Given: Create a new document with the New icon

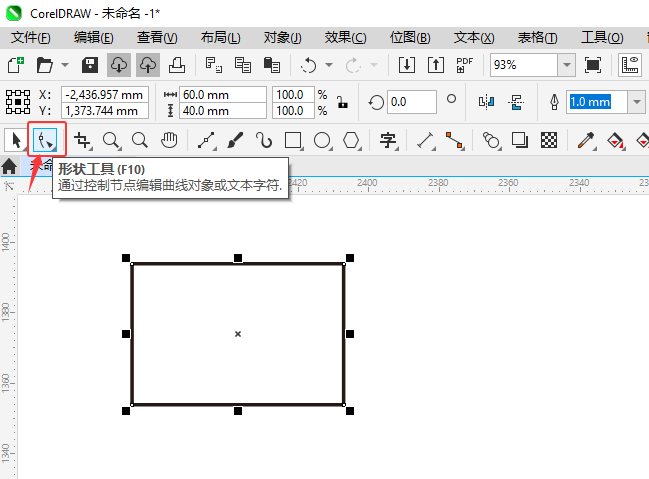Looking at the screenshot, I should [x=16, y=65].
